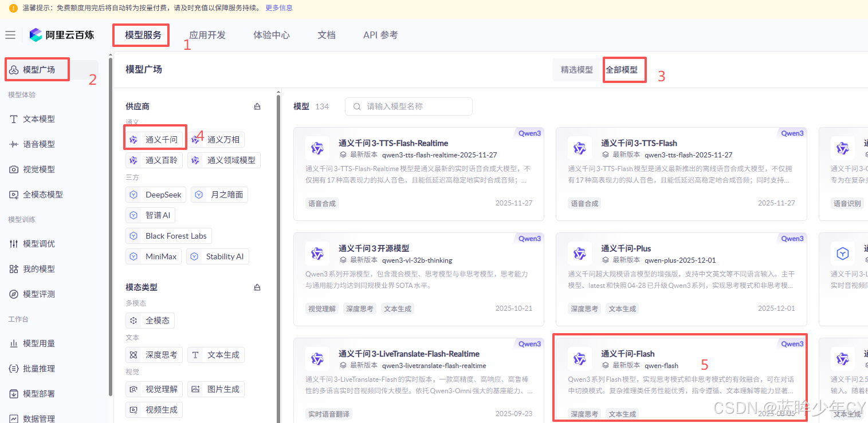Filter by Black Forest Labs provider
The height and width of the screenshot is (423, 868).
168,236
